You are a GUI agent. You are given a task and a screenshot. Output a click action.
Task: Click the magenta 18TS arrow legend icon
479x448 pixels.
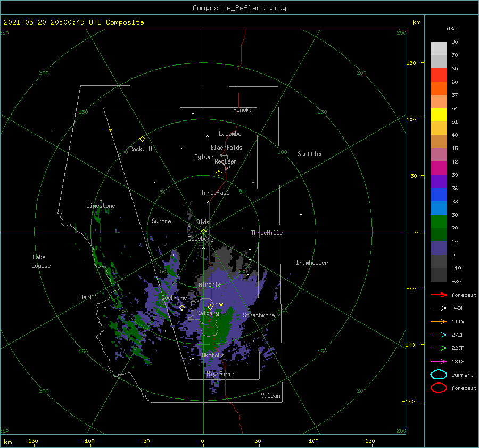pyautogui.click(x=439, y=362)
